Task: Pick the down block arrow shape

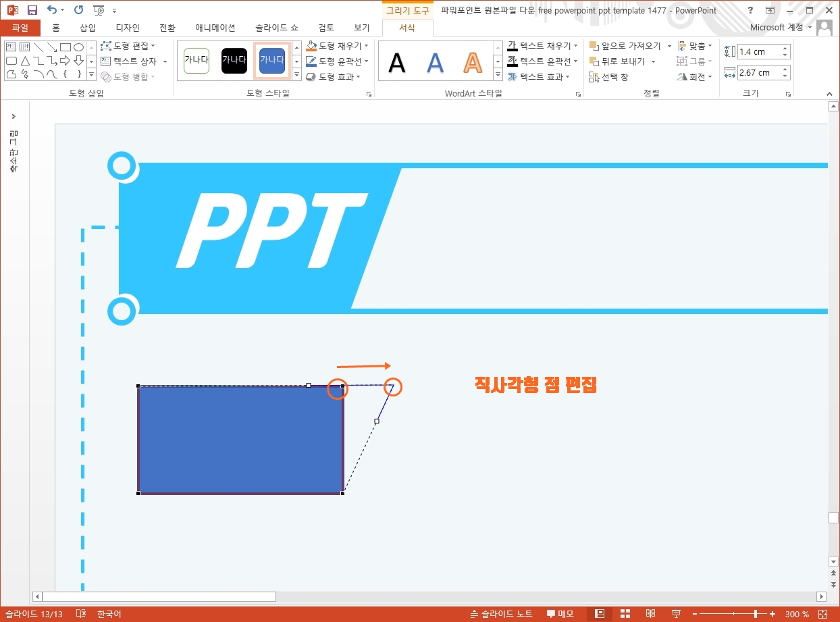Action: [78, 60]
